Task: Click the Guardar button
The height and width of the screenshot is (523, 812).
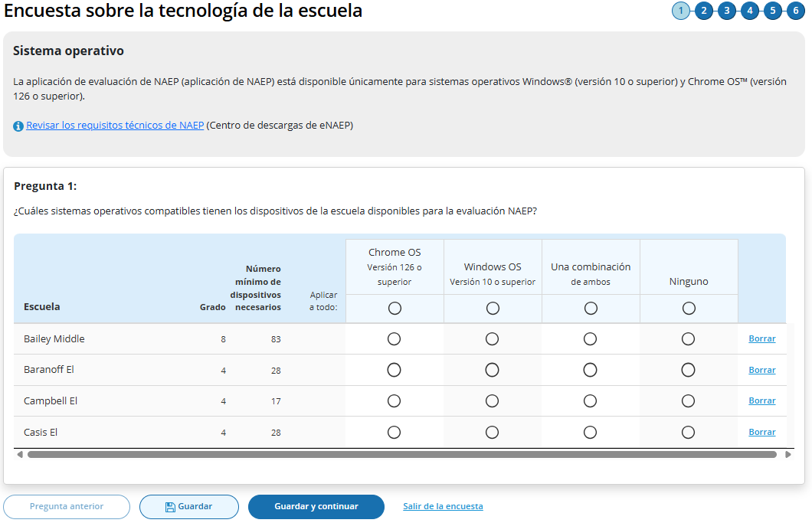Action: (188, 506)
